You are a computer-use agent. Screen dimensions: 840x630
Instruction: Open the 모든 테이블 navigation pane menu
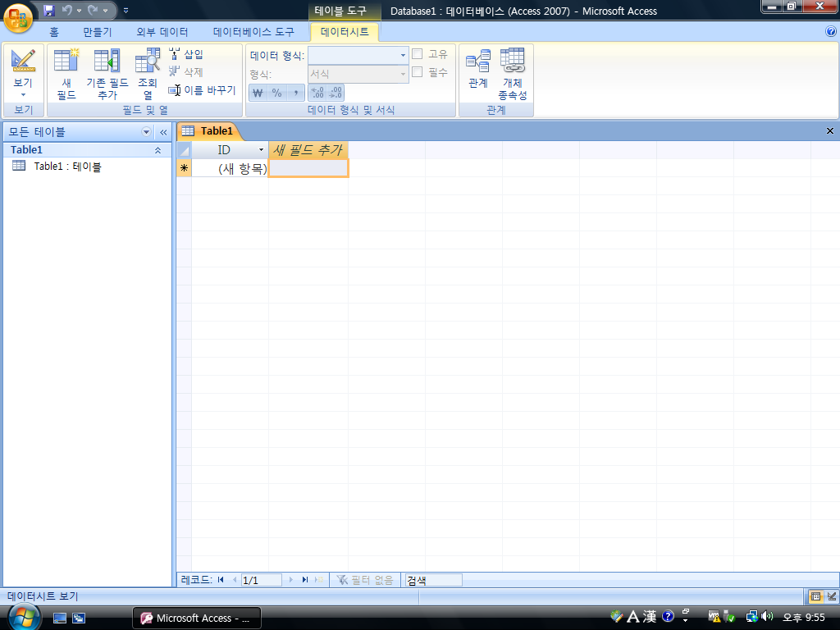tap(146, 132)
